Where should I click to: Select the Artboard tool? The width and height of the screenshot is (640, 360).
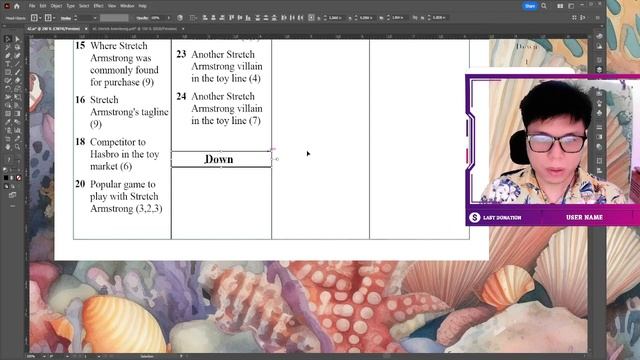coord(8,139)
